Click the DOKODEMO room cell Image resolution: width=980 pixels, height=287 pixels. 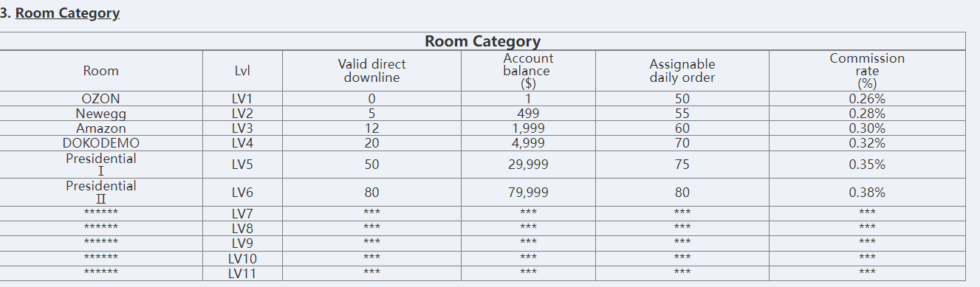point(101,143)
